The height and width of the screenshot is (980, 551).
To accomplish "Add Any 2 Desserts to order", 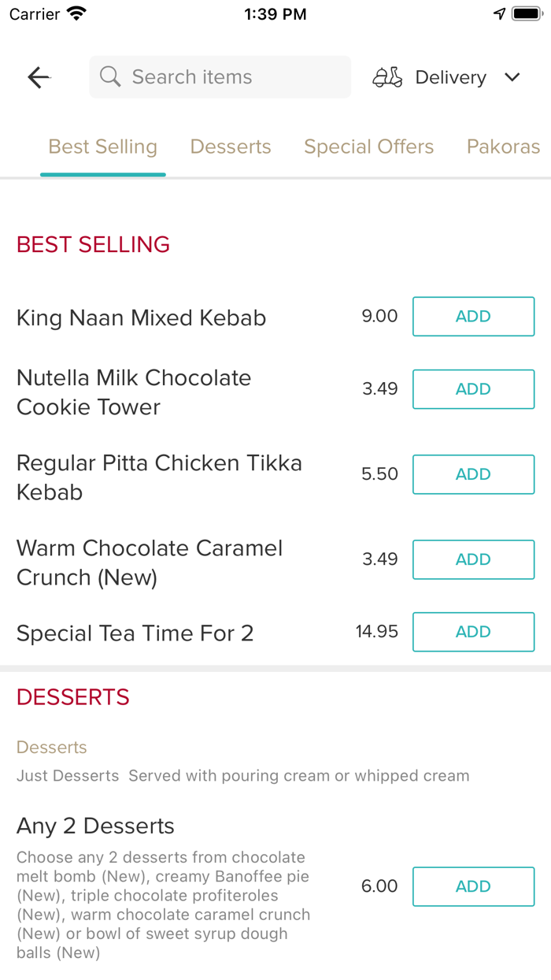I will coord(473,886).
